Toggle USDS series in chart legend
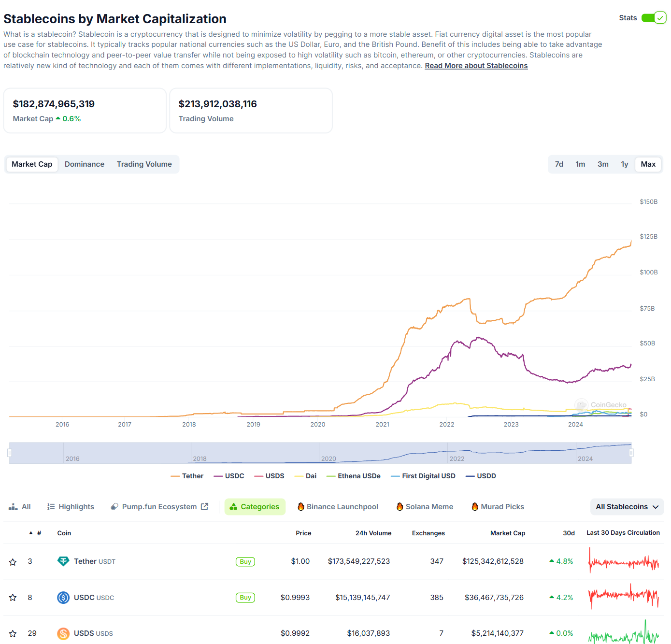Image resolution: width=671 pixels, height=644 pixels. (x=269, y=476)
